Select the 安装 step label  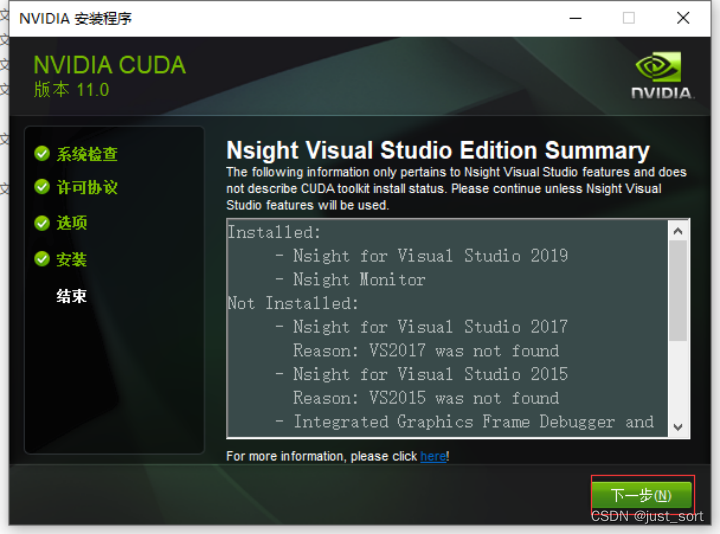tap(72, 259)
